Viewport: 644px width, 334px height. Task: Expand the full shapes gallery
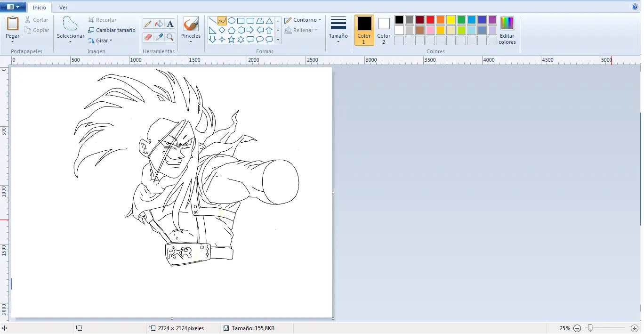(x=278, y=40)
